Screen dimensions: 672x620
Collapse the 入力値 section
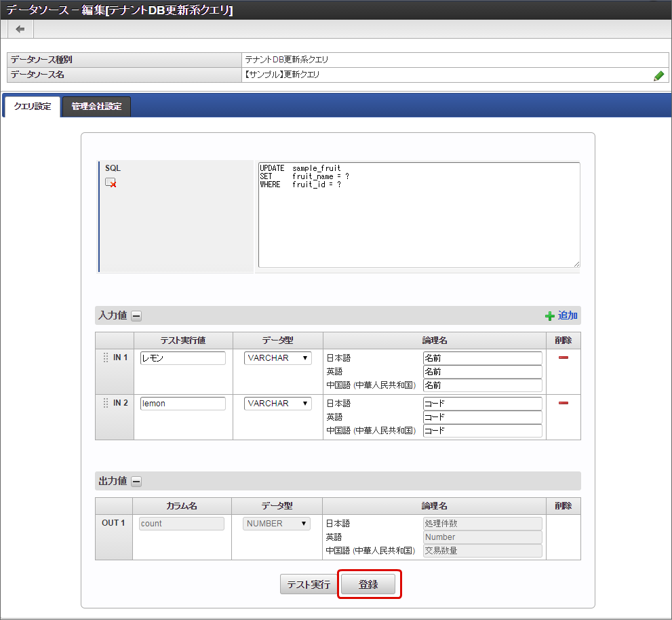[x=136, y=316]
